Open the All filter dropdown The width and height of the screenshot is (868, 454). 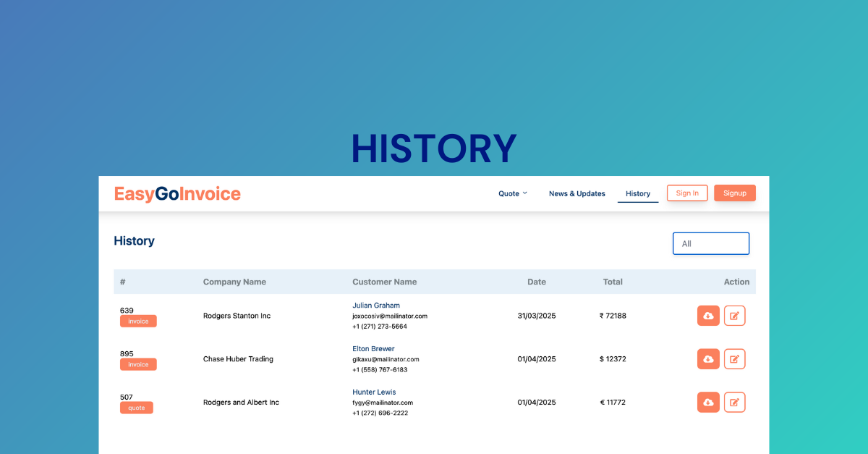710,243
